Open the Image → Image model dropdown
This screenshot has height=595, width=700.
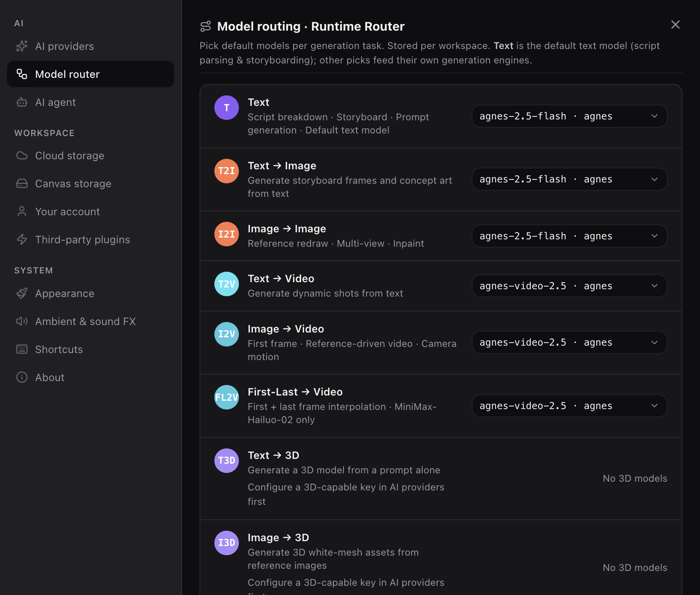click(569, 236)
